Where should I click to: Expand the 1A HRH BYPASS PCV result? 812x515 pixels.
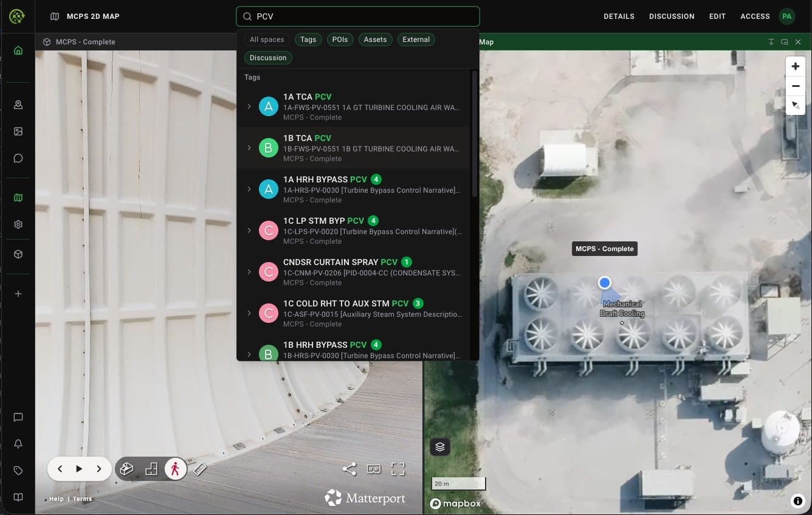tap(249, 189)
